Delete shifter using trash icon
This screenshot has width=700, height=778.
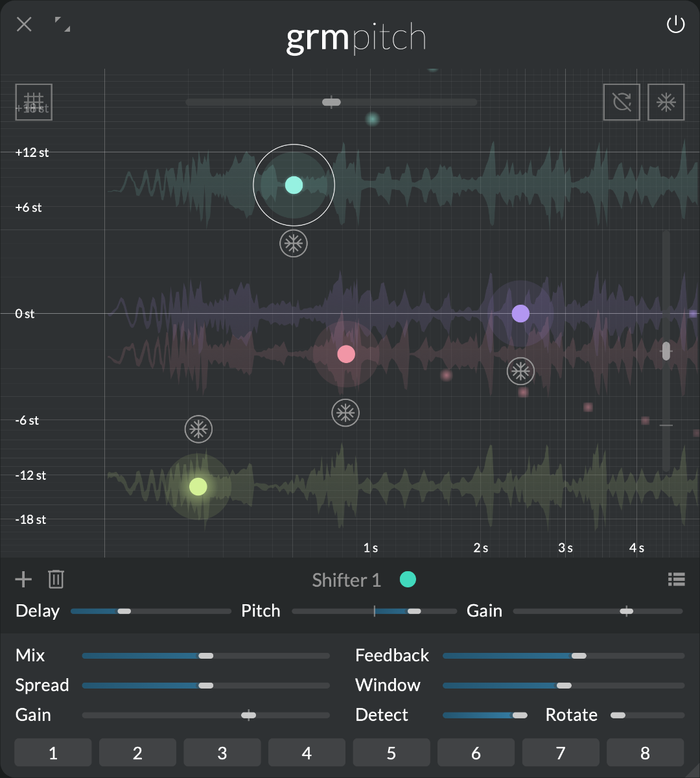click(56, 579)
